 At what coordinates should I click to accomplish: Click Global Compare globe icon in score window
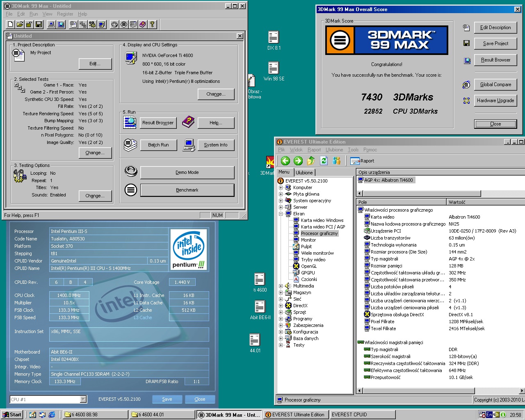pyautogui.click(x=466, y=85)
